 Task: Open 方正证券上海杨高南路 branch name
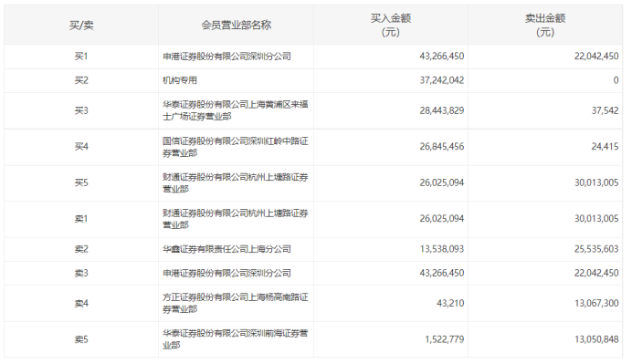tap(236, 303)
